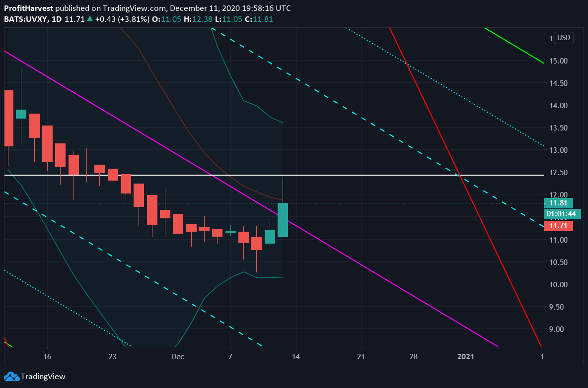Click the USD currency button
The height and width of the screenshot is (388, 588).
(563, 38)
